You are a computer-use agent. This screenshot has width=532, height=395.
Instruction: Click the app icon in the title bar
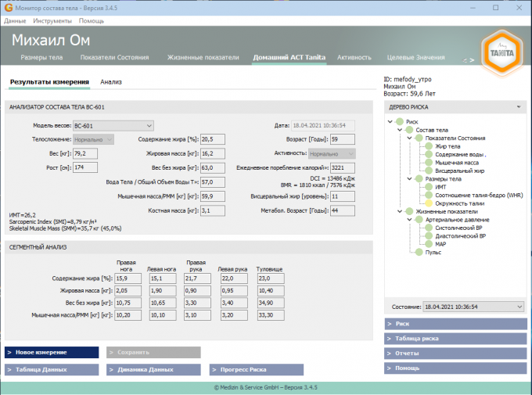point(7,7)
